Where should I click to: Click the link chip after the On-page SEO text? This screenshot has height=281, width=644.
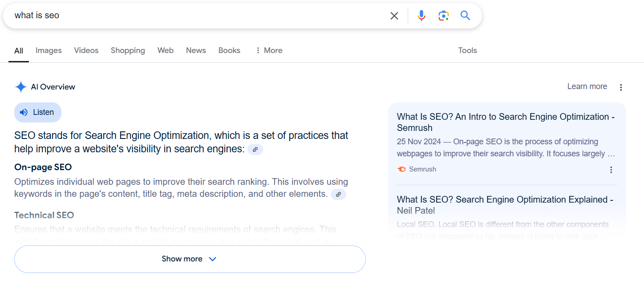pos(338,194)
